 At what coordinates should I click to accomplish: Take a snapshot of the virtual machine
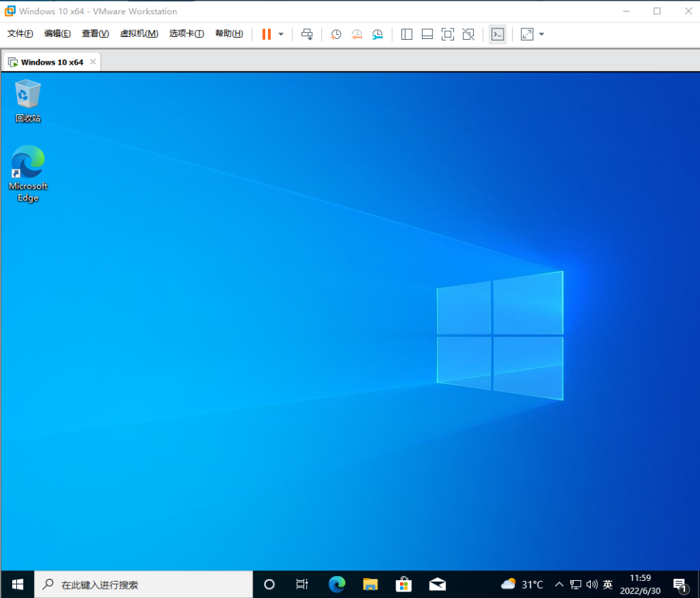point(335,34)
